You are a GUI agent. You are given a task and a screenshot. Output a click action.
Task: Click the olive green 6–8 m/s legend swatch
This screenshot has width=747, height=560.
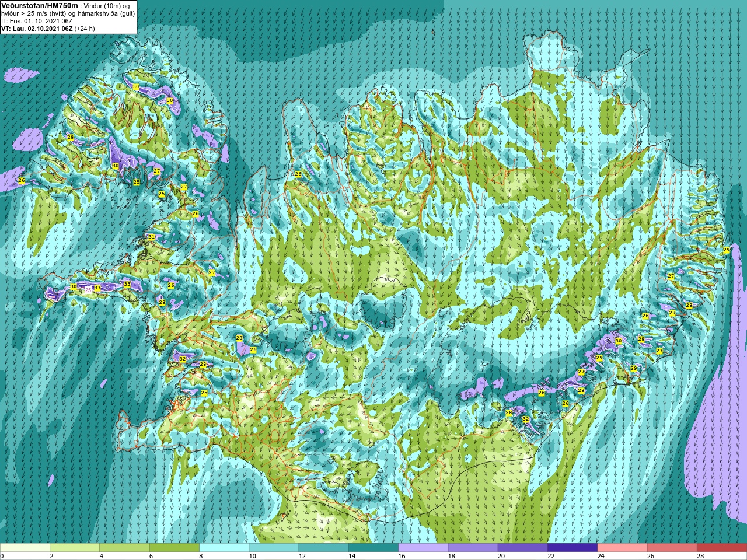174,548
